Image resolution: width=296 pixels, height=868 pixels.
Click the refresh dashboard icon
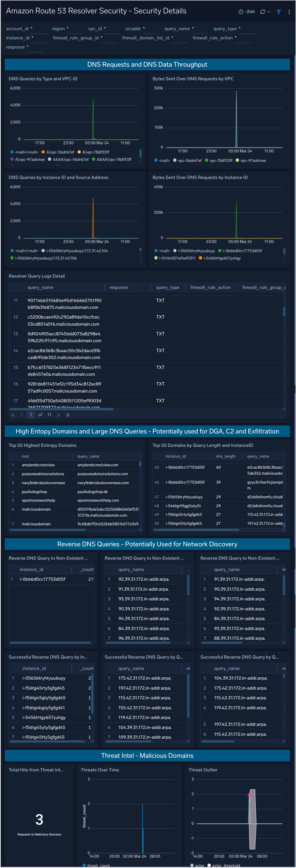[262, 12]
